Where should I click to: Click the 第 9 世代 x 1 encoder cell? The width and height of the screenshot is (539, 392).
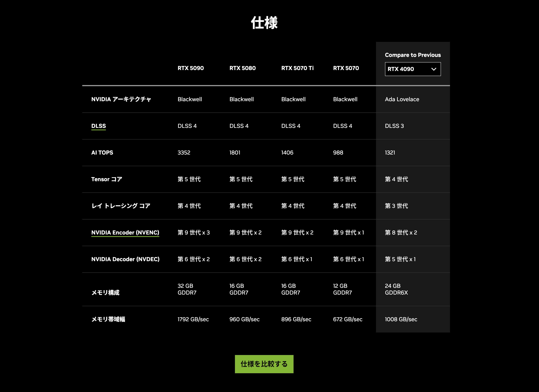point(348,233)
